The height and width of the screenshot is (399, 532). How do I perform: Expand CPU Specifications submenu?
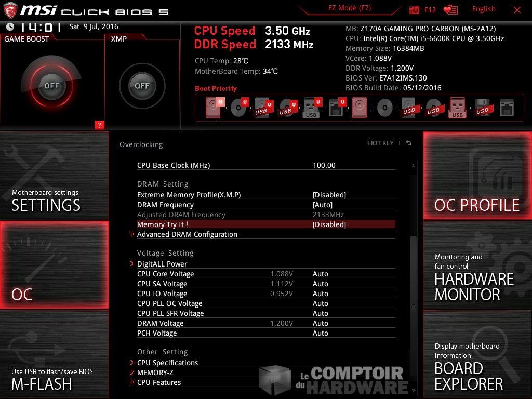click(x=167, y=362)
